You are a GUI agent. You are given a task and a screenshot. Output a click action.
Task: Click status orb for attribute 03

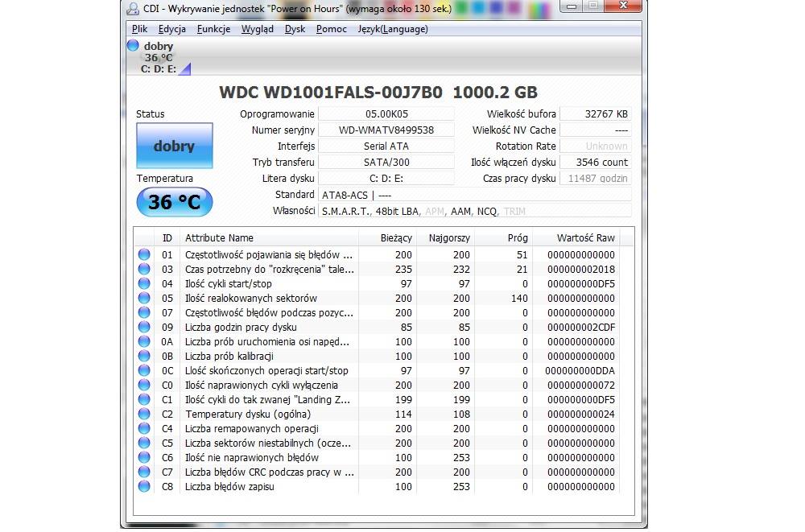(x=144, y=269)
